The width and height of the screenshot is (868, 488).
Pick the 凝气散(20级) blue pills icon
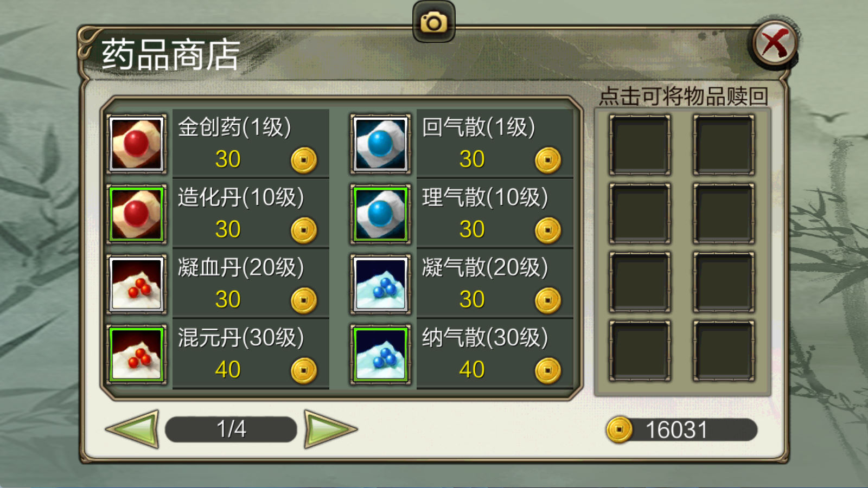tap(380, 284)
